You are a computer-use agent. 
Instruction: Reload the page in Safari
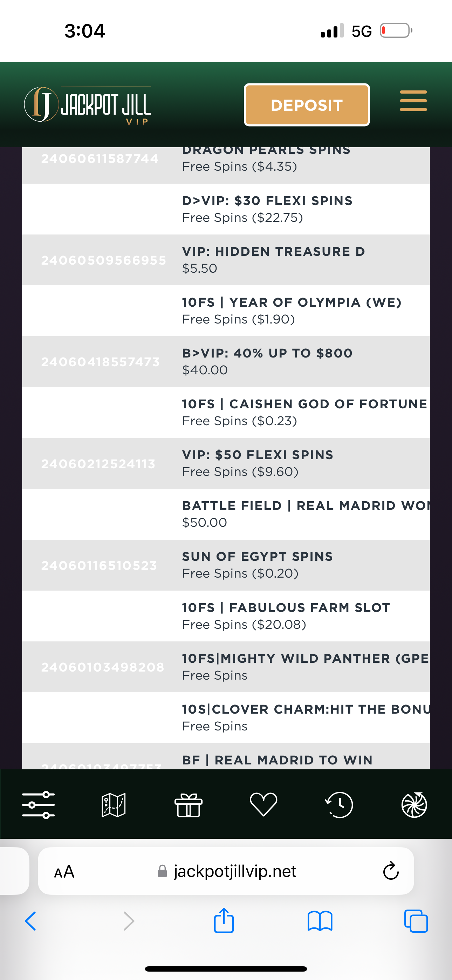[390, 871]
